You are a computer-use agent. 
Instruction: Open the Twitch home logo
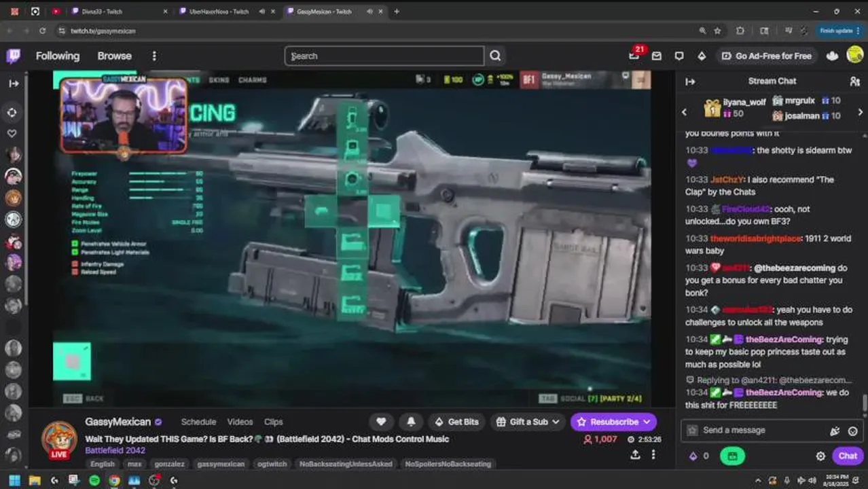tap(13, 56)
